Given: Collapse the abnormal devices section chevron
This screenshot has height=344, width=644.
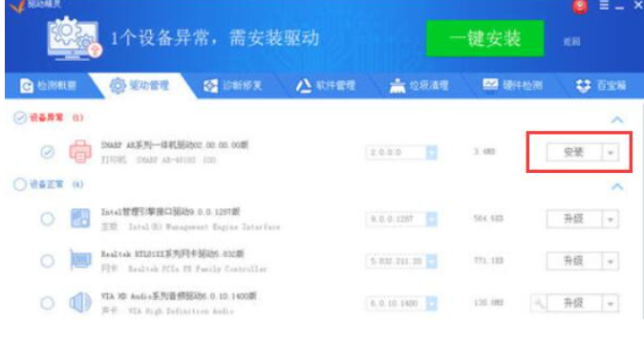Looking at the screenshot, I should [617, 119].
